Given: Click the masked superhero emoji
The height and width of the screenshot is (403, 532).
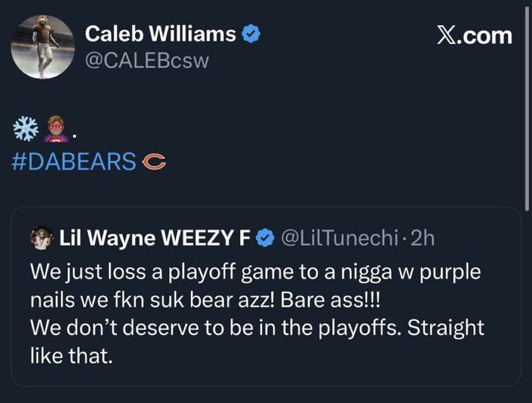Looking at the screenshot, I should 58,128.
